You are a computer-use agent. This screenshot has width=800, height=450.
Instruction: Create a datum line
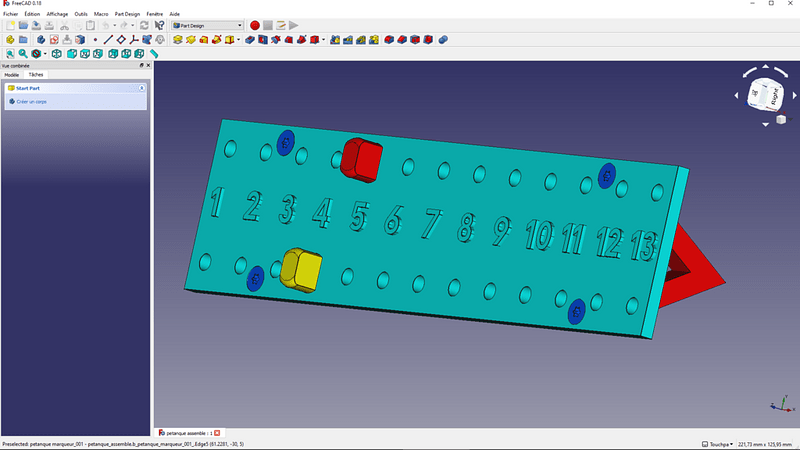108,40
